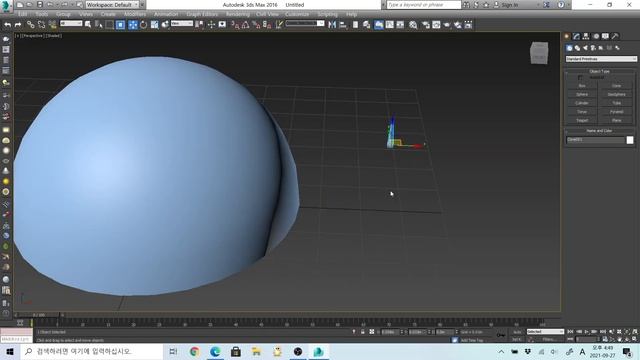The height and width of the screenshot is (360, 640).
Task: Open the Utilities panel hammer tab
Action: click(615, 36)
